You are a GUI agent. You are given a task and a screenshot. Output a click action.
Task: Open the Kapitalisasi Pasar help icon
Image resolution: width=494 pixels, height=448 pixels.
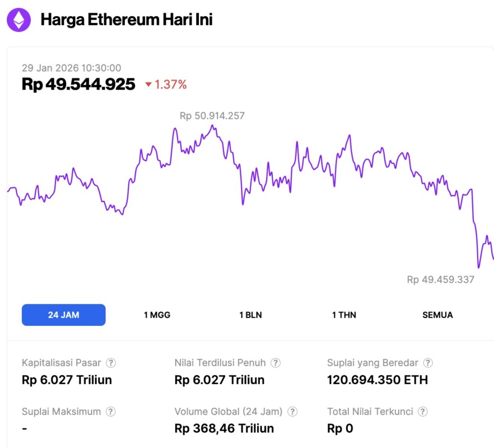[x=111, y=363]
